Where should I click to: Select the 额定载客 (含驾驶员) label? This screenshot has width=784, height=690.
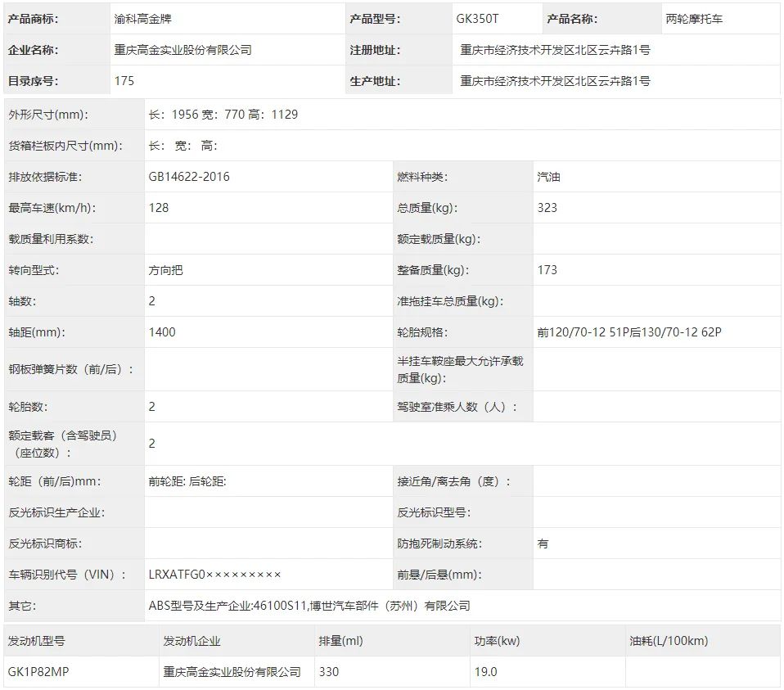click(64, 444)
